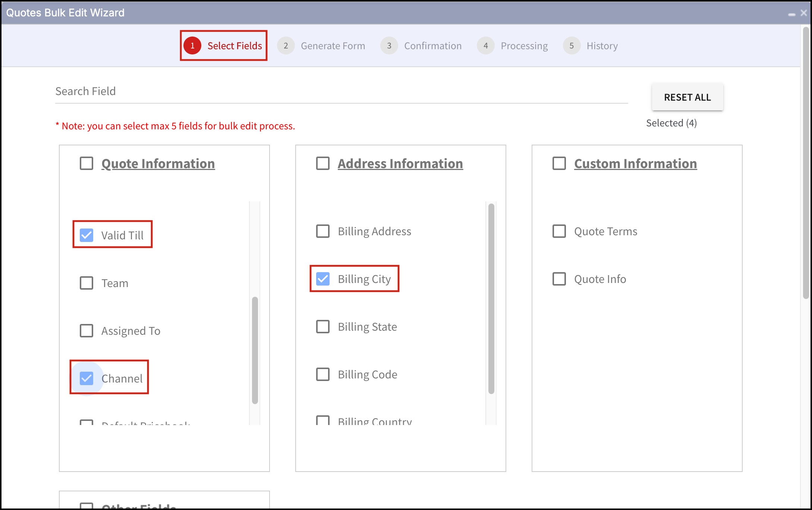Click the step 4 Processing circle
812x510 pixels.
point(485,45)
